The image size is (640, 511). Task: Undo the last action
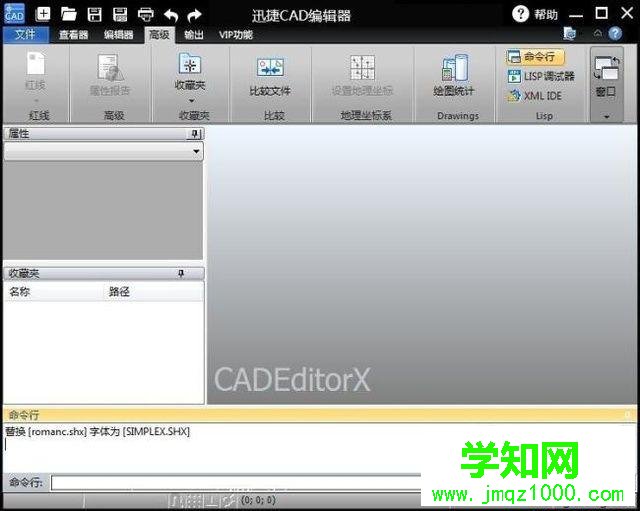point(171,16)
